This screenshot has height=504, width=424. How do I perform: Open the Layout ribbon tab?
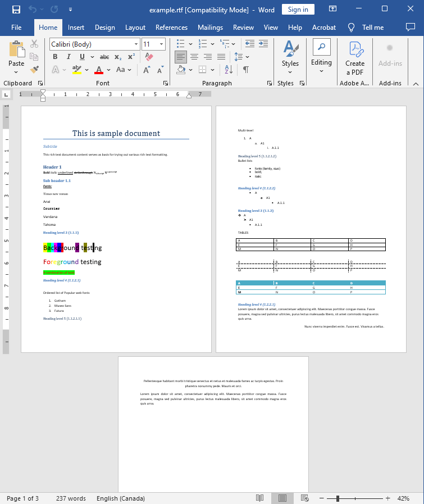[135, 27]
